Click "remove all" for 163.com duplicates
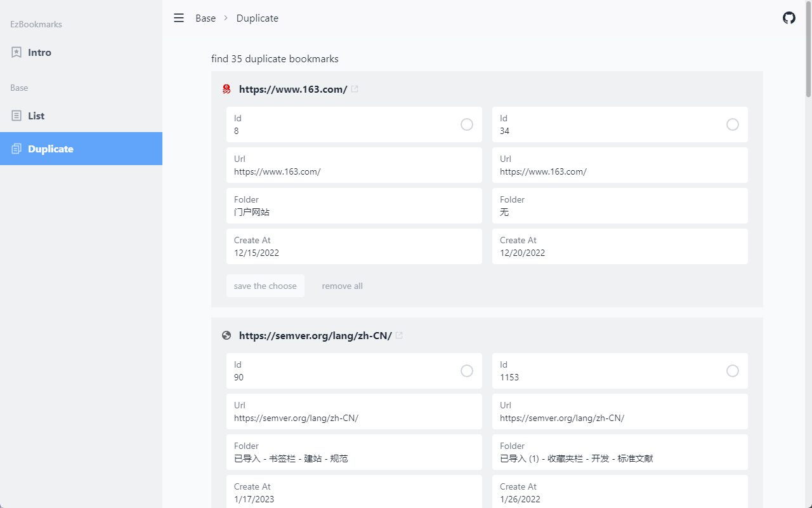 click(x=342, y=286)
